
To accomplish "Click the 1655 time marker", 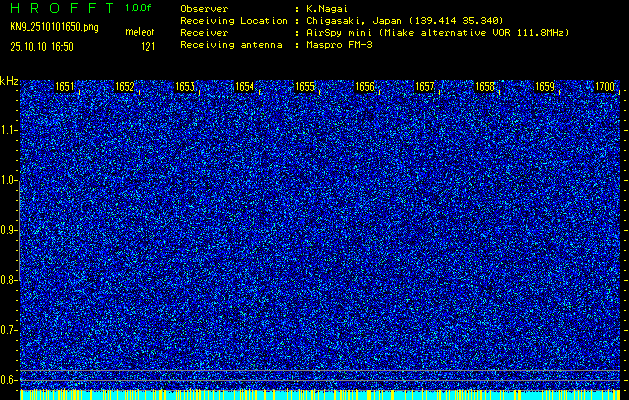I will click(x=305, y=87).
